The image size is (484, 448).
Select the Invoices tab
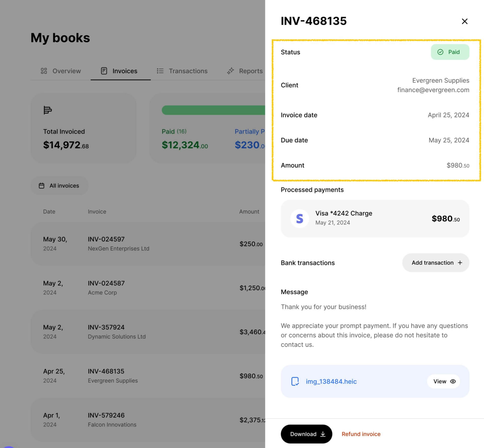pos(120,71)
